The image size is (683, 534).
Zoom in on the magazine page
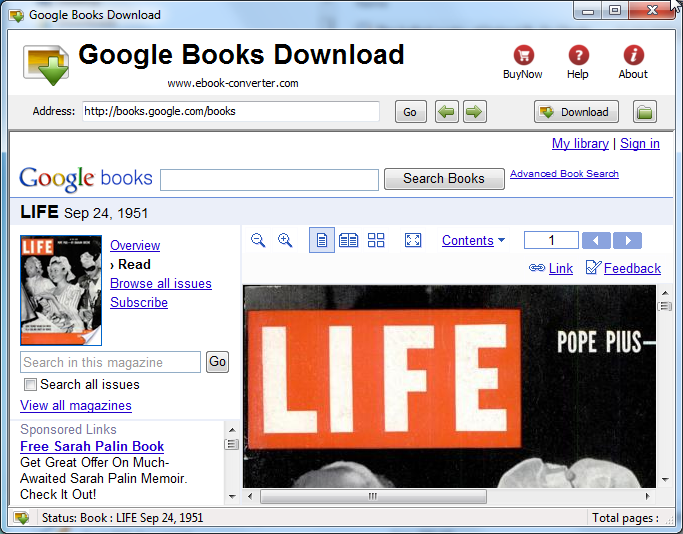[285, 240]
